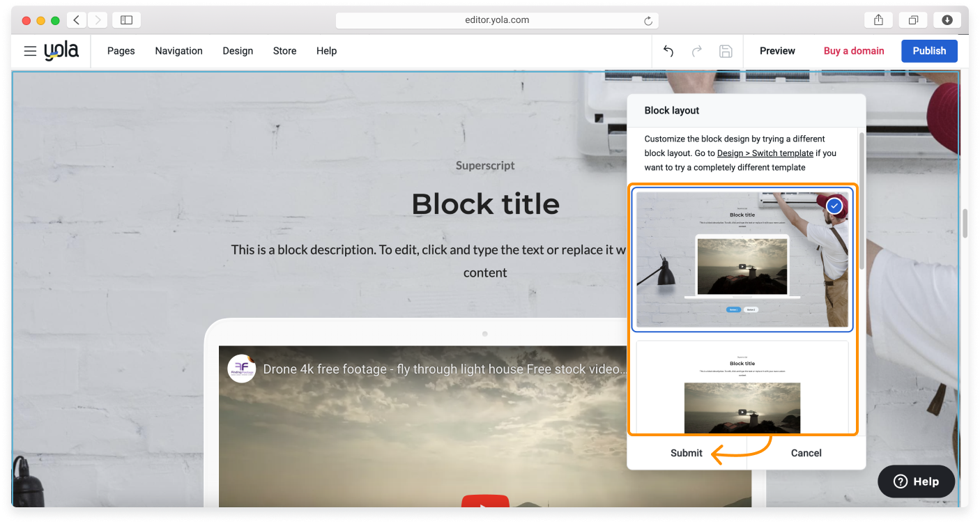The height and width of the screenshot is (524, 980).
Task: Publish the website
Action: (929, 50)
